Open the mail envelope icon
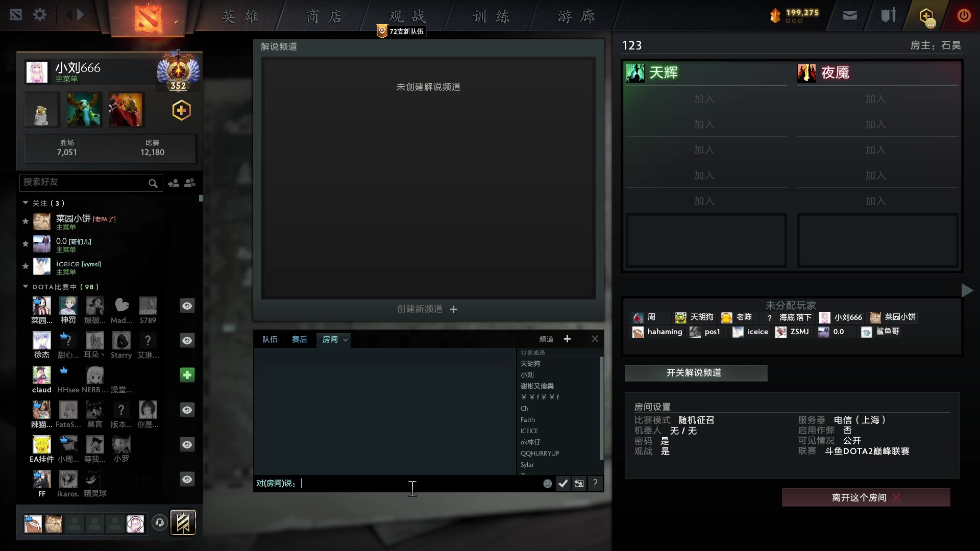The width and height of the screenshot is (980, 551). (x=849, y=16)
